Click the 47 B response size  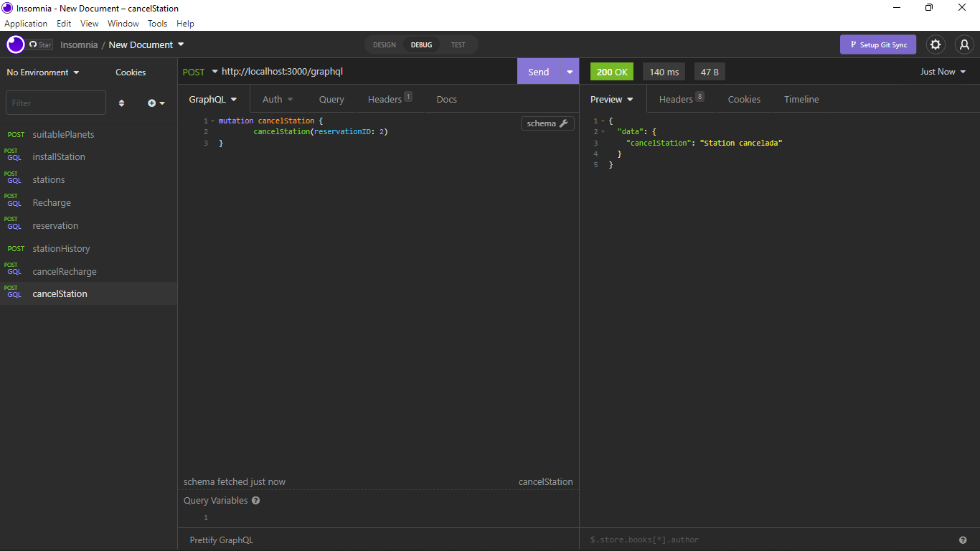tap(710, 72)
